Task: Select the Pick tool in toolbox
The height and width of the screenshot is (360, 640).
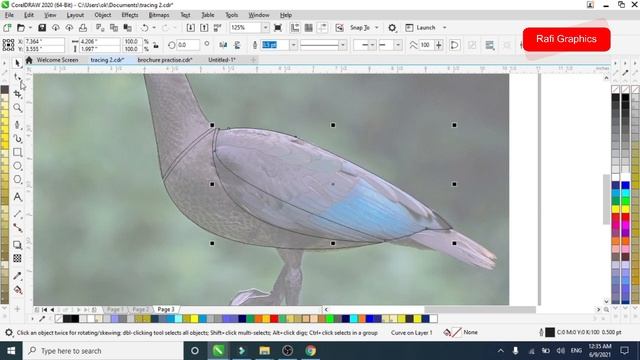Action: (x=18, y=63)
